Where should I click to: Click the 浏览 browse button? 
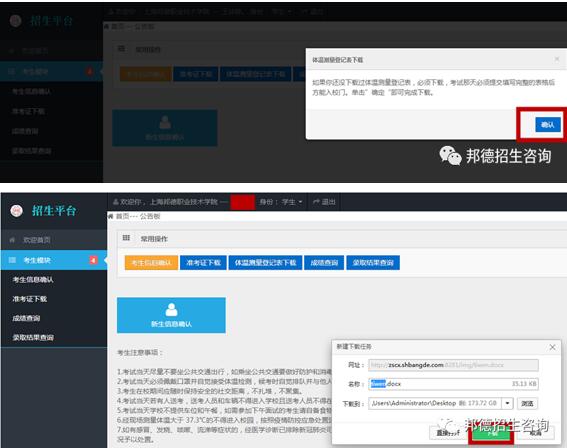click(527, 404)
